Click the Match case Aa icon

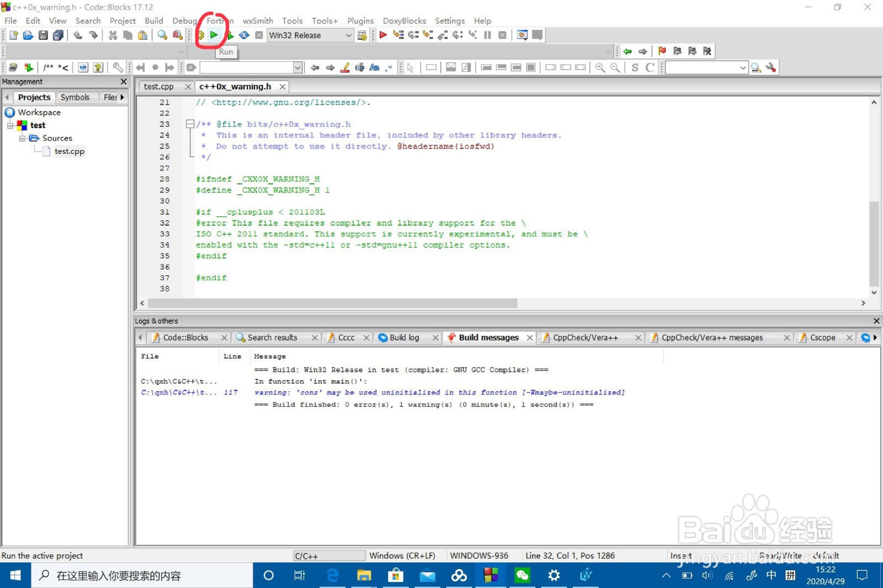(x=374, y=67)
